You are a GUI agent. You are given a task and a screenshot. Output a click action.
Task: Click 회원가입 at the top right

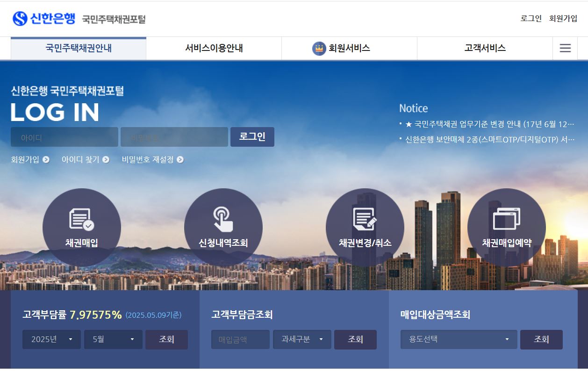[x=564, y=19]
